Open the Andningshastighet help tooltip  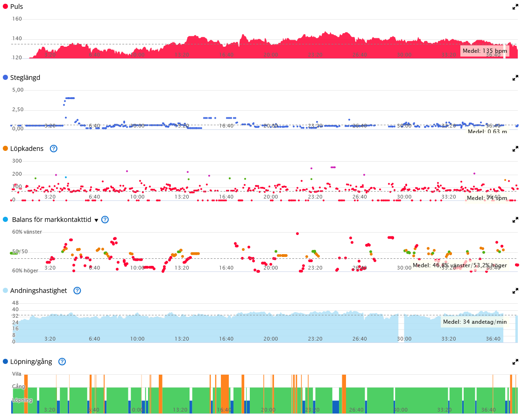[77, 291]
